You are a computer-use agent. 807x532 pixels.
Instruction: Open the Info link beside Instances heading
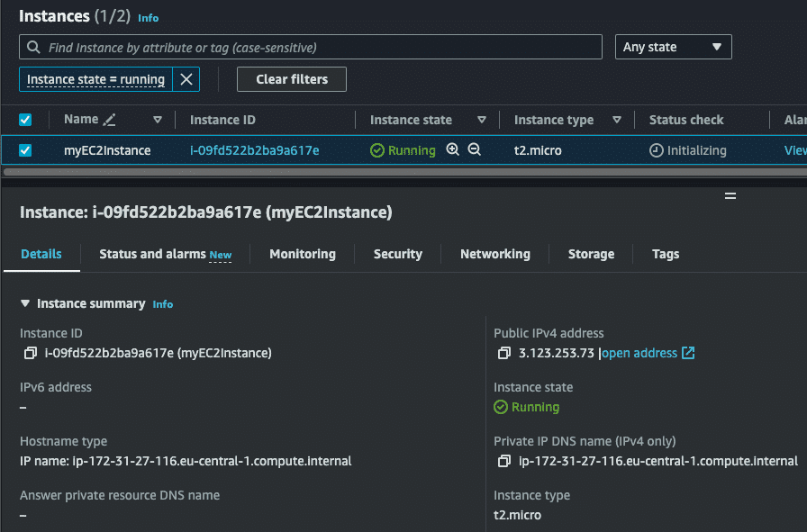149,18
